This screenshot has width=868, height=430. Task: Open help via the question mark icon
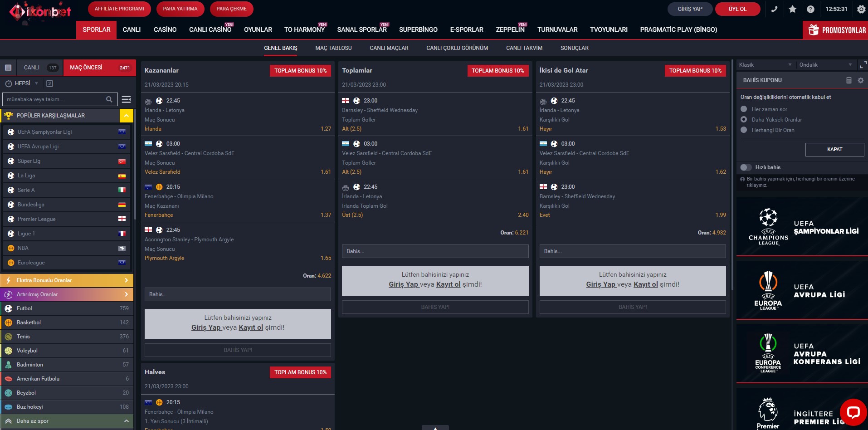810,9
